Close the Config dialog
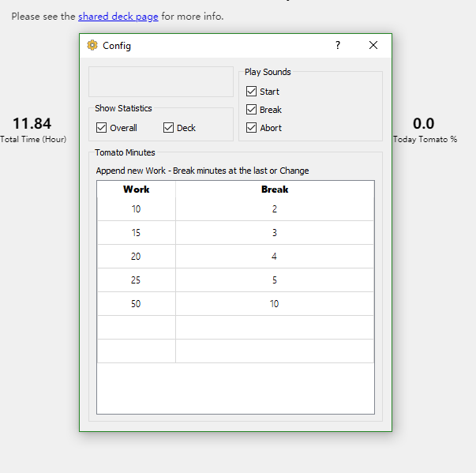This screenshot has width=476, height=473. pyautogui.click(x=373, y=45)
